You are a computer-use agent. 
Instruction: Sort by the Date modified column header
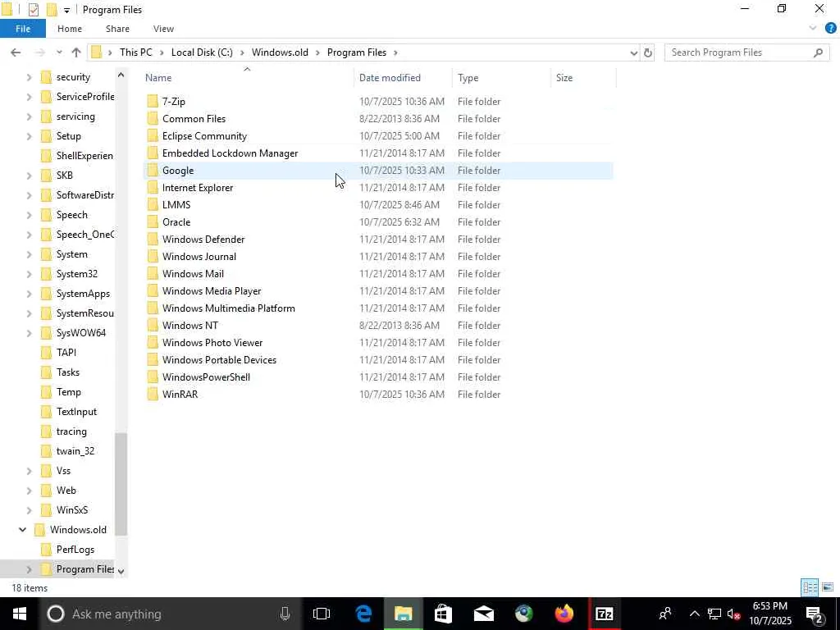(x=390, y=78)
